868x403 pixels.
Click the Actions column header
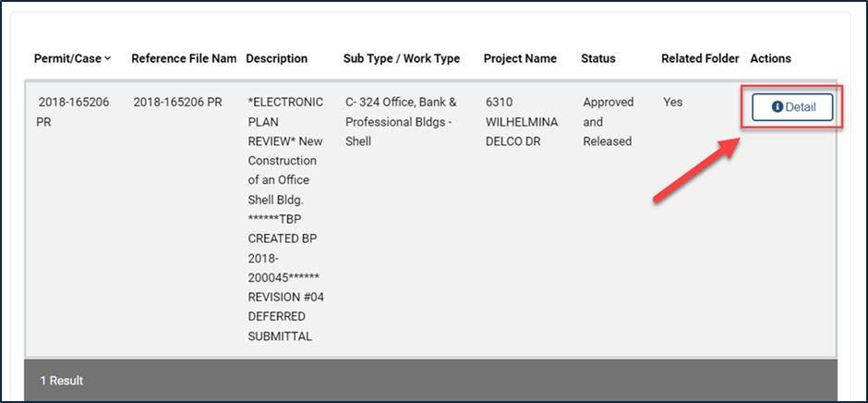point(770,58)
